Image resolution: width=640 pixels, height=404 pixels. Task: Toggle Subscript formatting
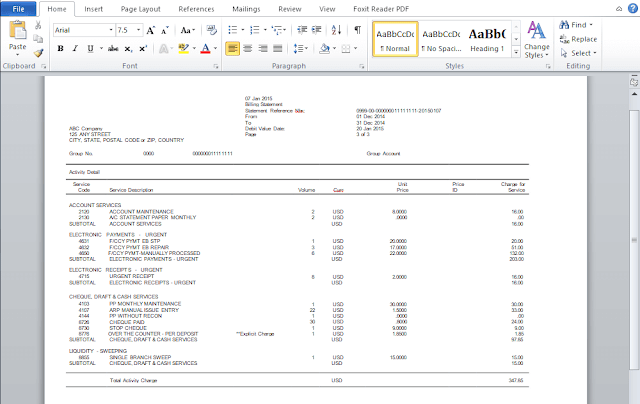(128, 49)
